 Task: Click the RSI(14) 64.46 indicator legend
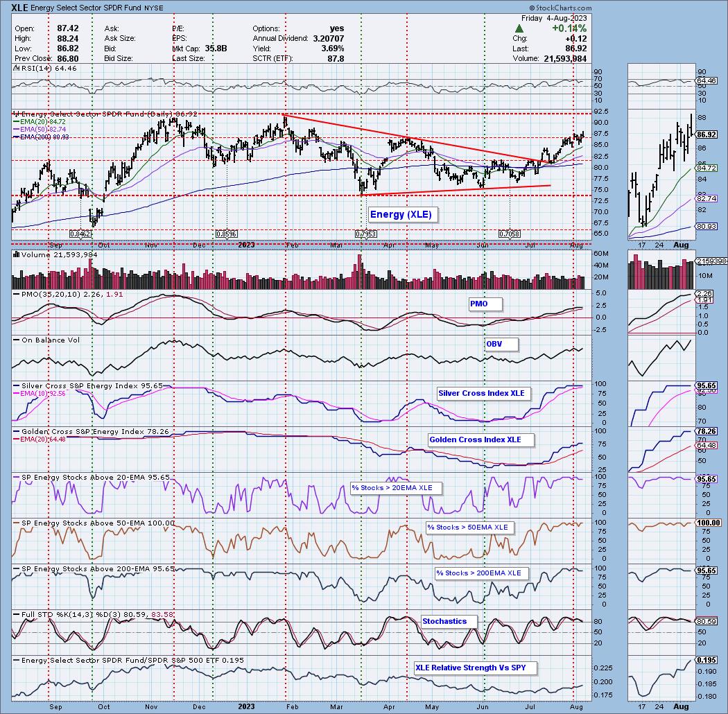(x=44, y=68)
